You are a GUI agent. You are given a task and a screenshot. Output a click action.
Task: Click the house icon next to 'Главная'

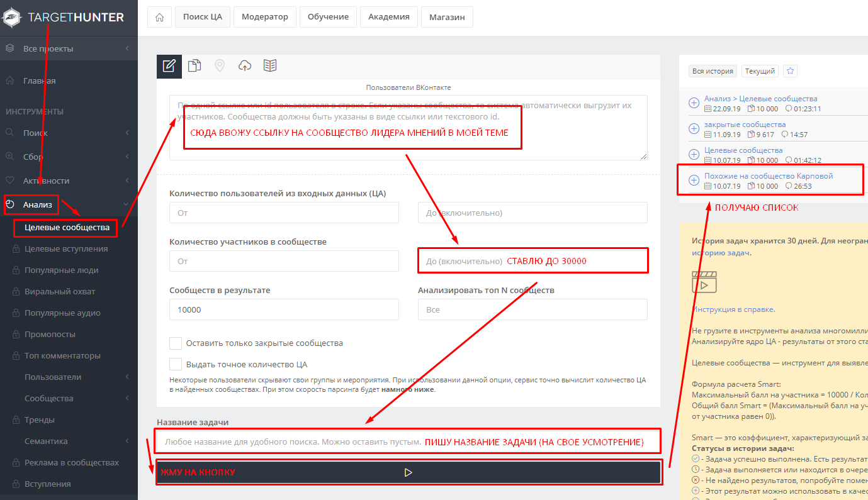10,81
